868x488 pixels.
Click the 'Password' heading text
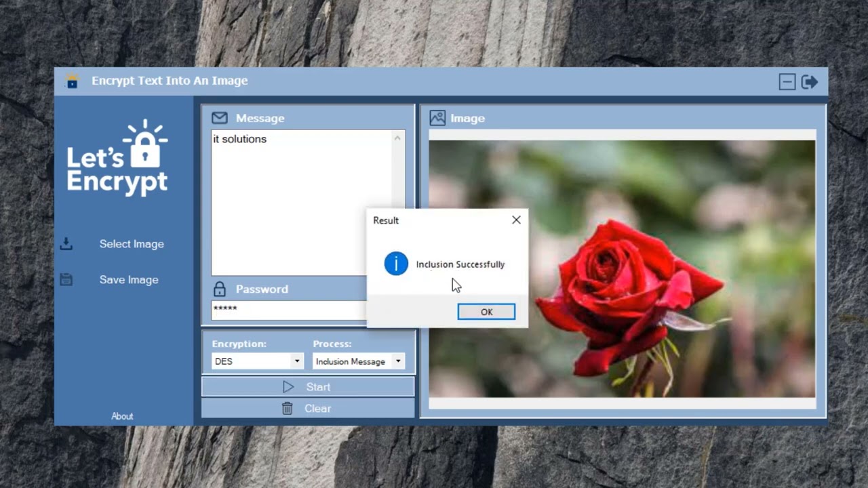pos(262,289)
